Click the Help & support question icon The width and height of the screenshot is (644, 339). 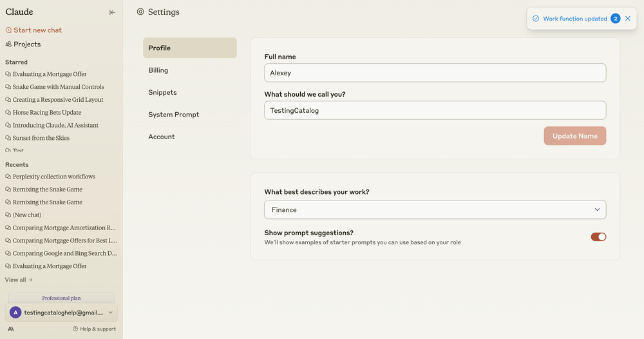pos(75,329)
